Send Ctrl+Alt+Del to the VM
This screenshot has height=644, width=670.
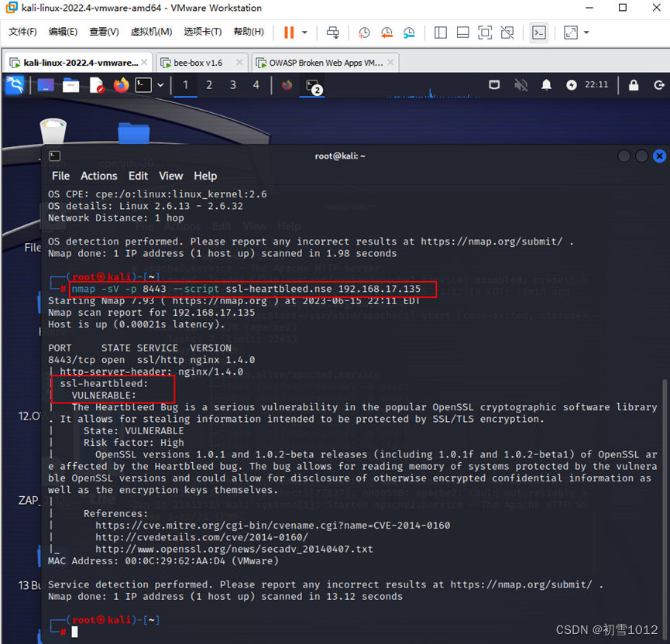(x=333, y=33)
